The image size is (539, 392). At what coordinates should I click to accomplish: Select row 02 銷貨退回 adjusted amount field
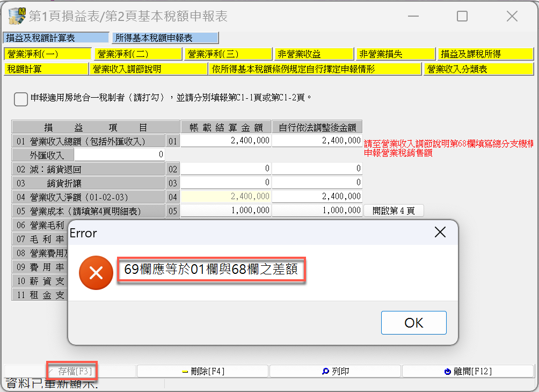tap(317, 169)
